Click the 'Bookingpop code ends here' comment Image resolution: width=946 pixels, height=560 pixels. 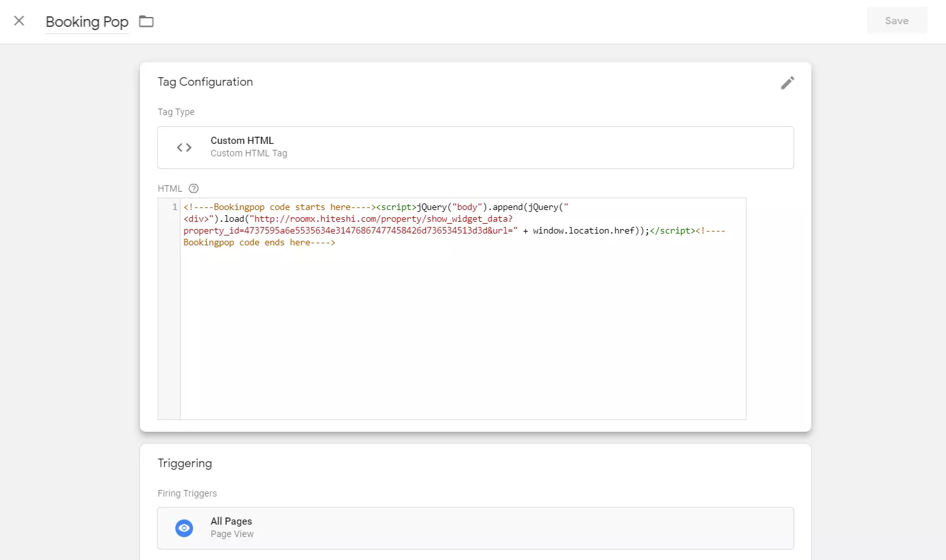[259, 243]
